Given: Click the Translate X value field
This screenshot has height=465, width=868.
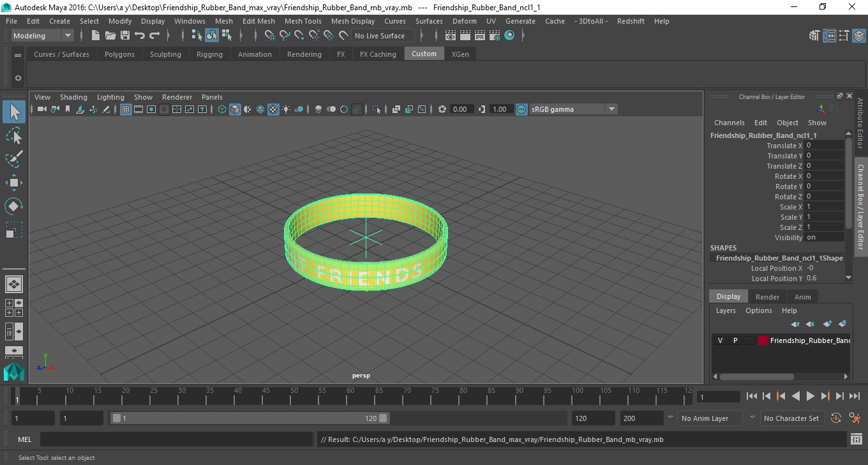Looking at the screenshot, I should pos(824,146).
